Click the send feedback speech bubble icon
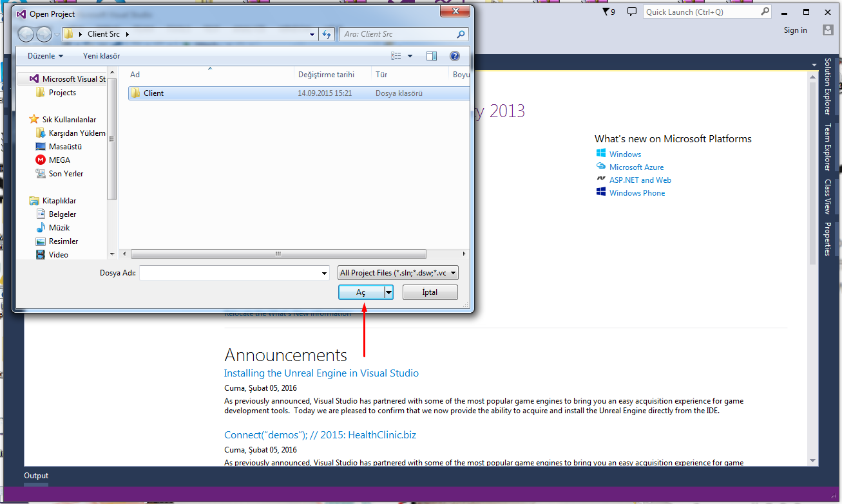This screenshot has height=504, width=842. click(x=632, y=12)
